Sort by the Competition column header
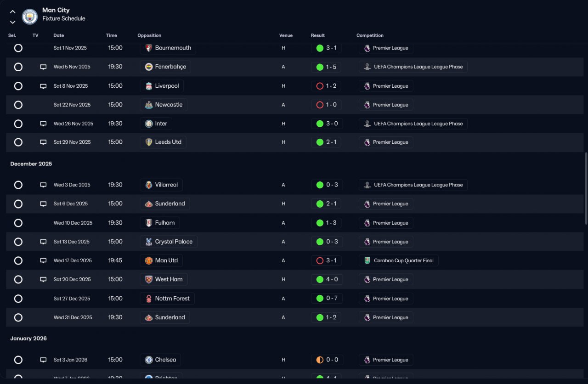588x384 pixels. click(370, 35)
